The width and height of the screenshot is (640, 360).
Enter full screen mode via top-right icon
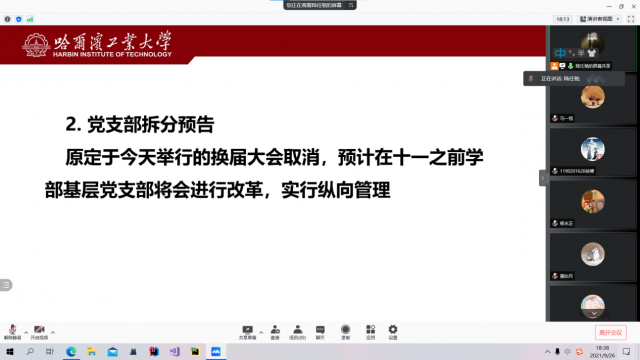[631, 19]
